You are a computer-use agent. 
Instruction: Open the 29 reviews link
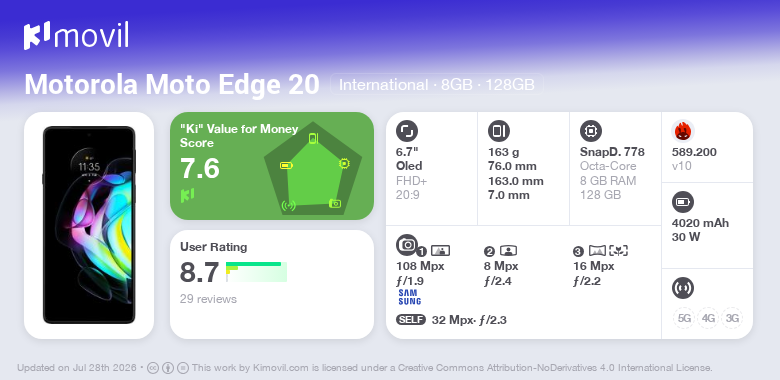(208, 299)
